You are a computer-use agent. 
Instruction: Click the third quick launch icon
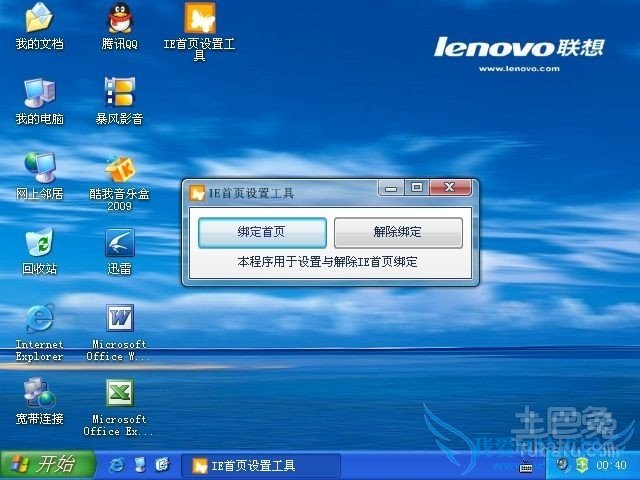click(162, 464)
